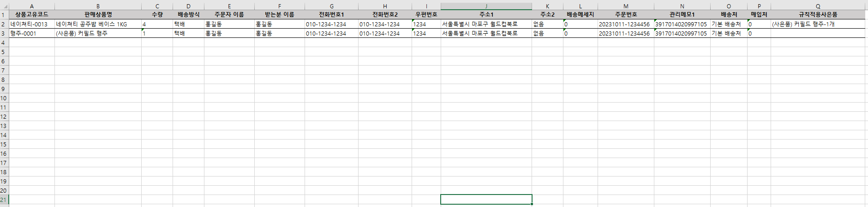Screen dimensions: 868x207
Task: Select column D header
Action: (188, 6)
